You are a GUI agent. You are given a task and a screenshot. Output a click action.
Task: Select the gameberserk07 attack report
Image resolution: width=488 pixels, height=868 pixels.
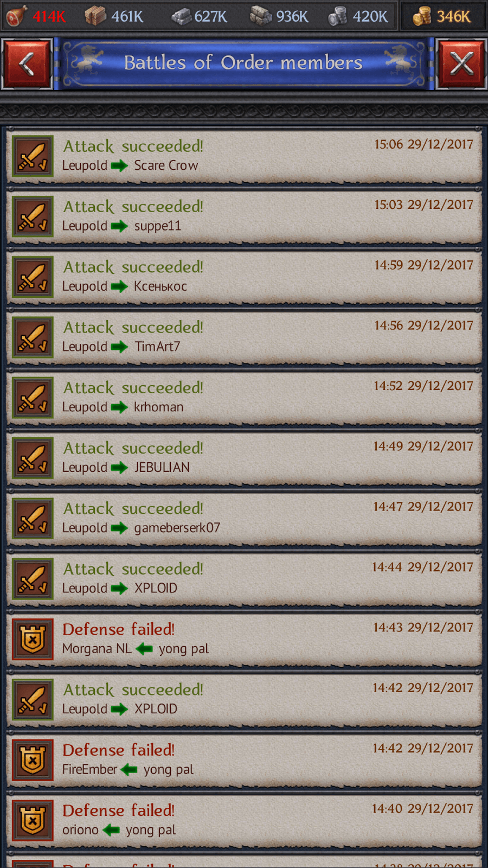click(x=244, y=519)
